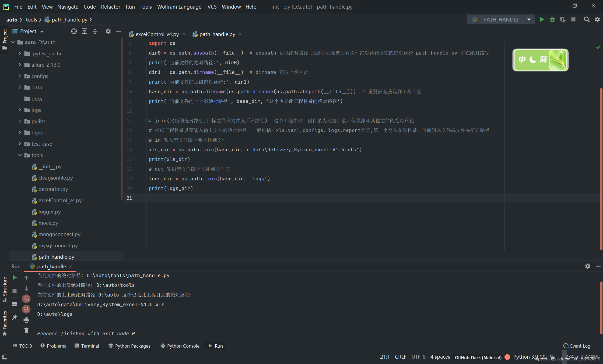Clear run output with trash icon
Image resolution: width=603 pixels, height=364 pixels.
tap(26, 330)
